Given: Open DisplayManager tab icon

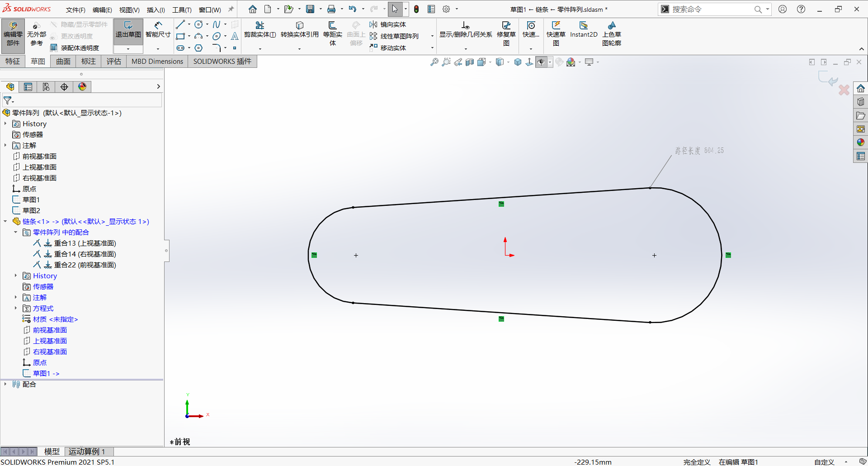Looking at the screenshot, I should tap(82, 87).
